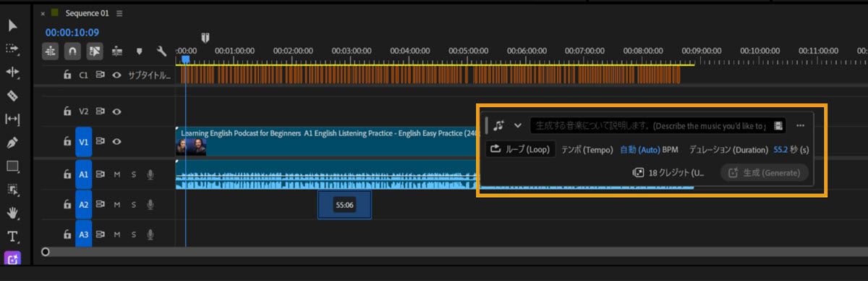Open Timeline Display Settings wrench
Screen dimensions: 868x281
[161, 51]
